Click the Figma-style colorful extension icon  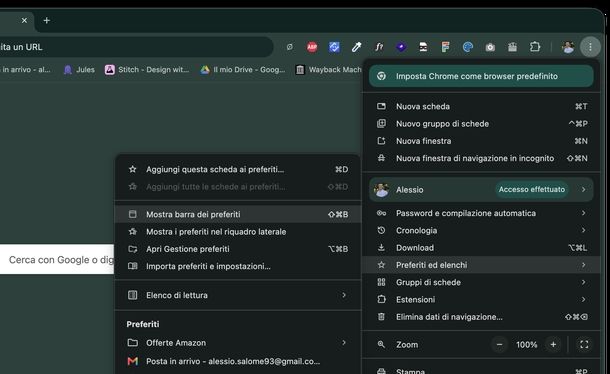point(445,47)
